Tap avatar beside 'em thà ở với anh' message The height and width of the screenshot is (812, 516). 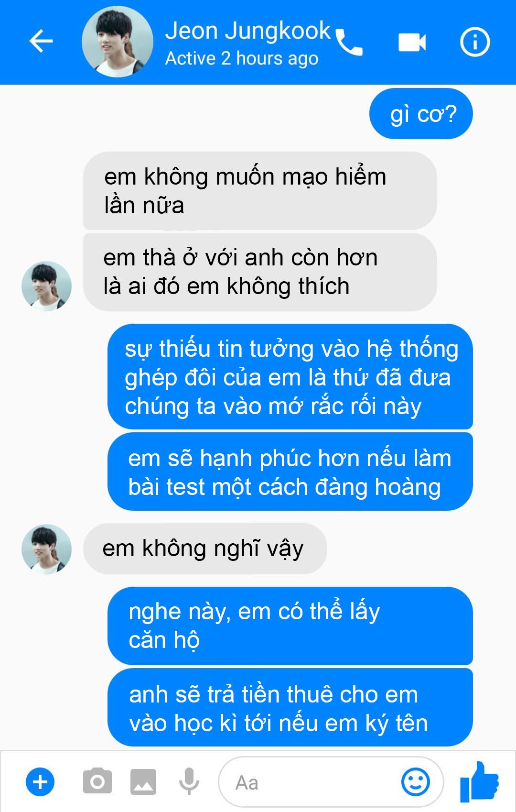coord(46,286)
